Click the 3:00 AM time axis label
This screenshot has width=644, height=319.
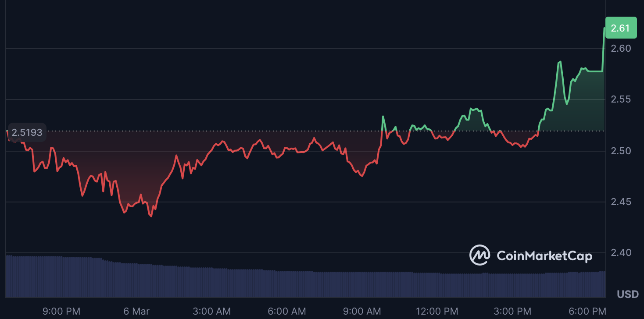tap(211, 312)
